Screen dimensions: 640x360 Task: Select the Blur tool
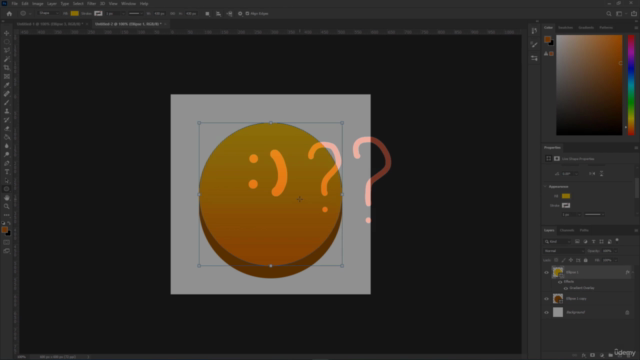[x=7, y=146]
